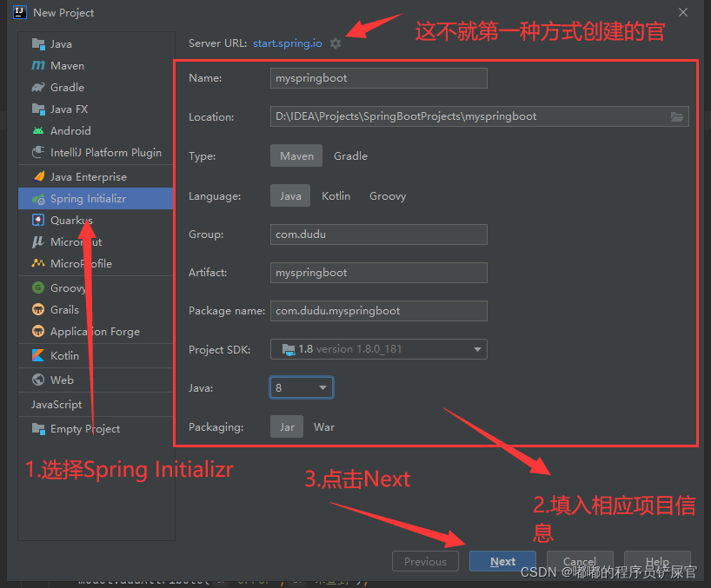Click the Gradle elephant icon
711x588 pixels.
[38, 87]
